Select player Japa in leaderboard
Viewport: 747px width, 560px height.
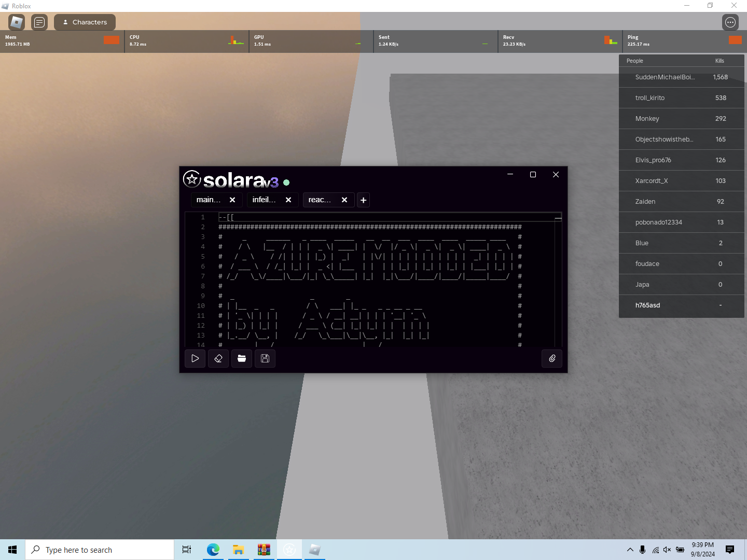[x=682, y=285]
